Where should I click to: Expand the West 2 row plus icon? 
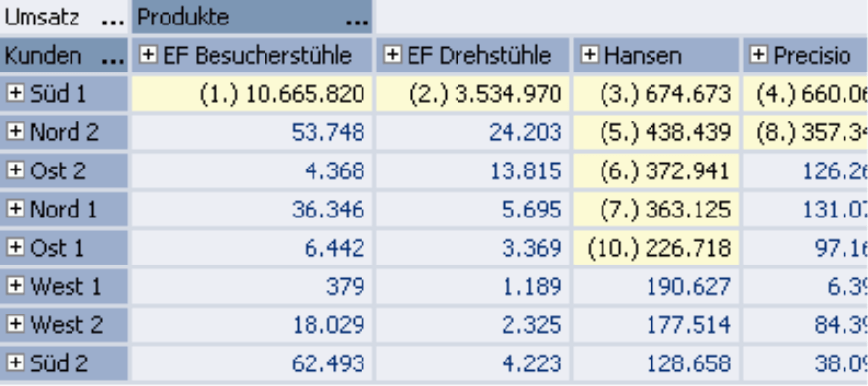tap(16, 324)
